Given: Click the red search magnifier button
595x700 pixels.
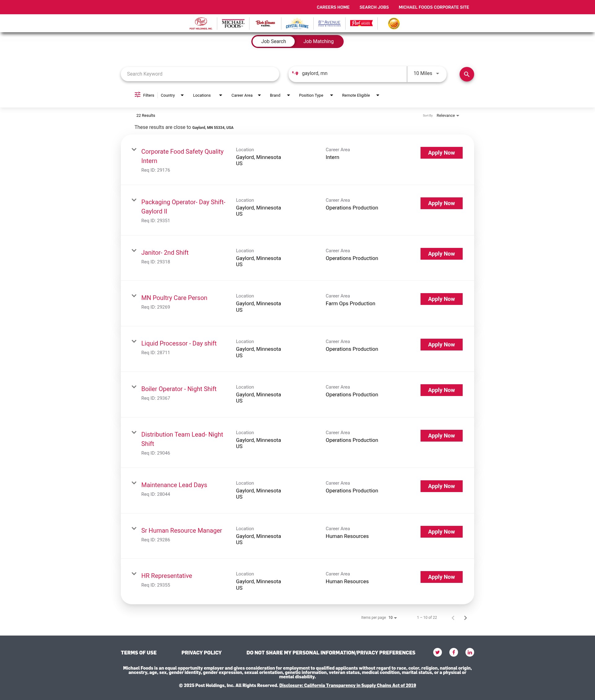Looking at the screenshot, I should (x=466, y=74).
